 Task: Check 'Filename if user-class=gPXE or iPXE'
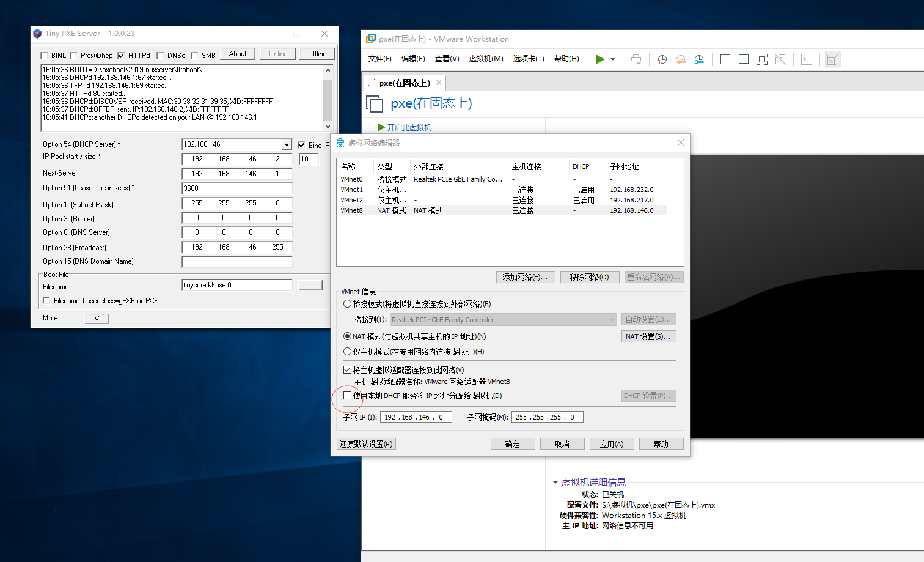[x=46, y=300]
